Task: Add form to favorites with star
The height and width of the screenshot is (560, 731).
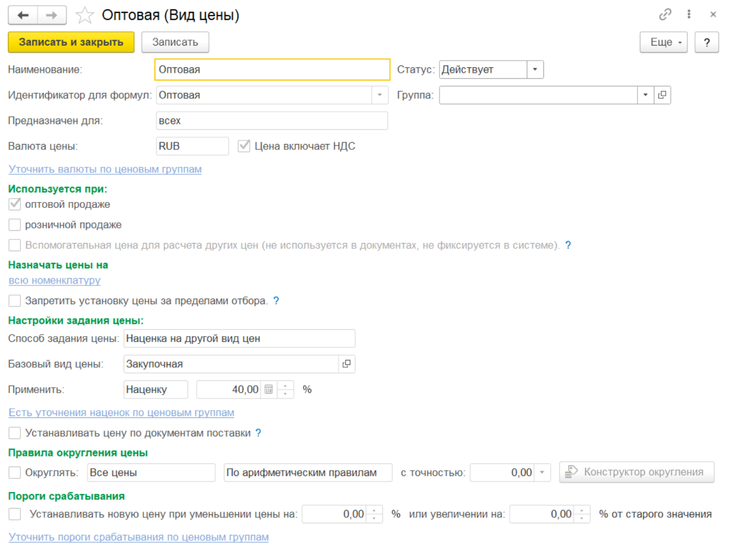Action: point(85,15)
